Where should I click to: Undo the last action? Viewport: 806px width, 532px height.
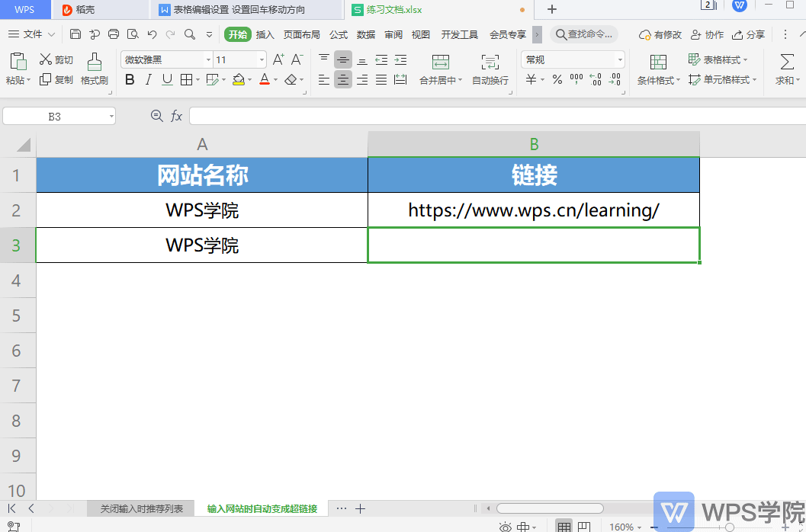coord(152,34)
